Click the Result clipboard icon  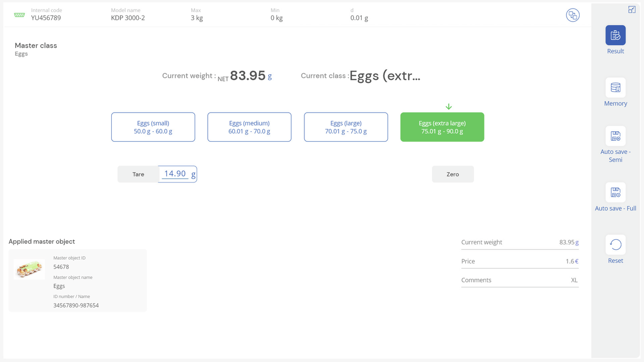[615, 36]
